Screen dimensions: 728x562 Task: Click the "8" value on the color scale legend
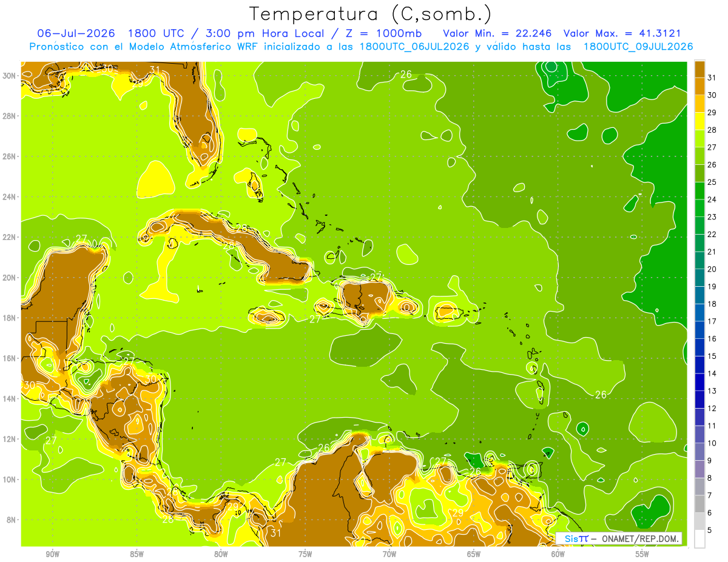pos(710,478)
